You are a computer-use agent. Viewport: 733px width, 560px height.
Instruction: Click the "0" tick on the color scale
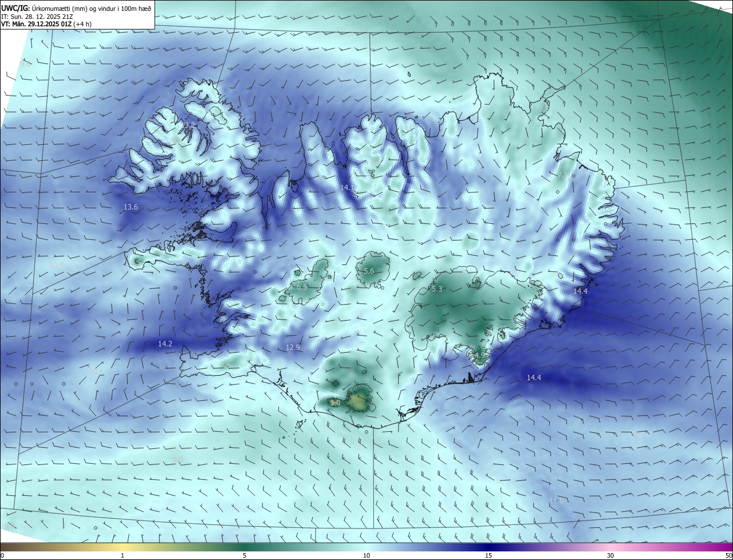(2, 555)
